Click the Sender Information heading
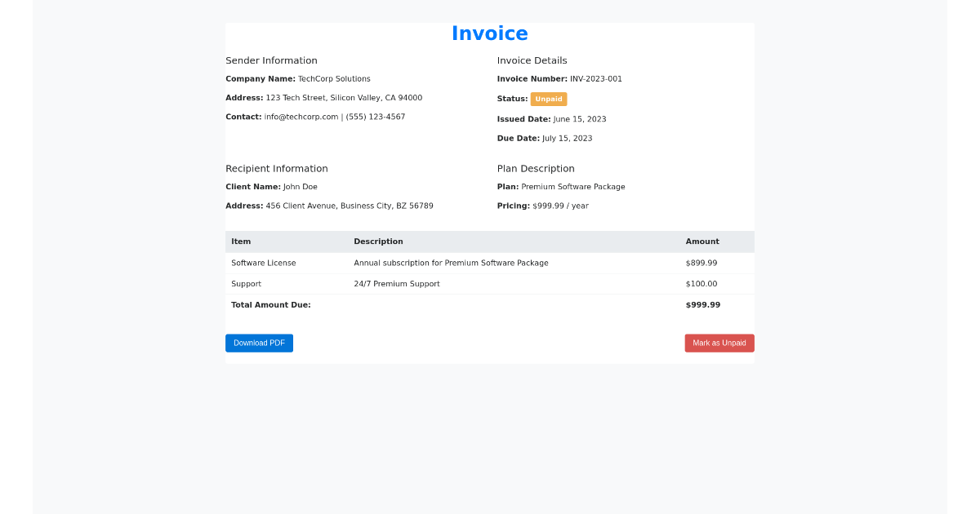This screenshot has height=514, width=980. click(271, 60)
